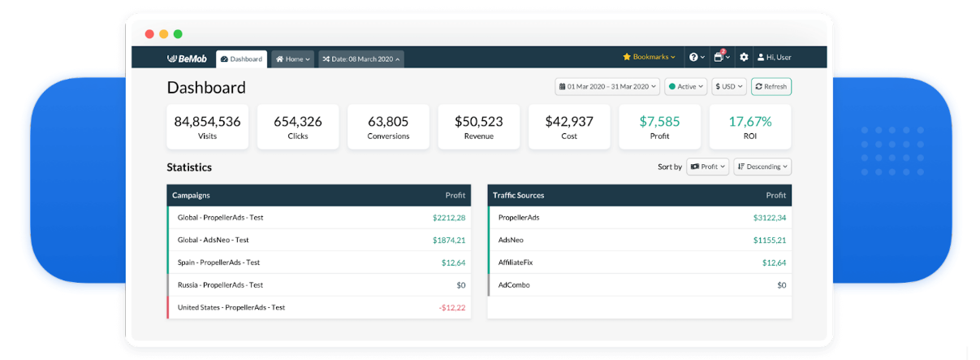Open the 01 Mar – 31 Mar 2020 date picker
The image size is (980, 360).
click(x=607, y=86)
